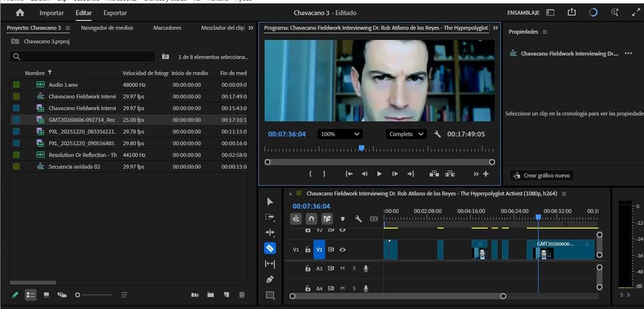Expand hidden project panel tabs chevron
Image resolution: width=644 pixels, height=309 pixels.
point(251,28)
